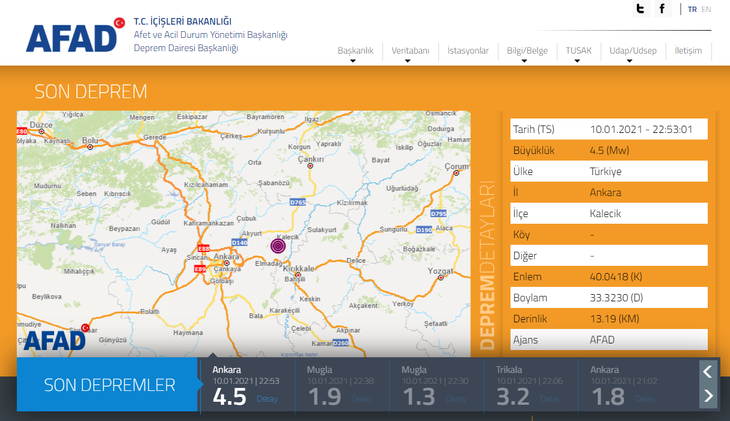Show next earthquakes with right arrow
Image resolution: width=730 pixels, height=421 pixels.
(x=708, y=396)
